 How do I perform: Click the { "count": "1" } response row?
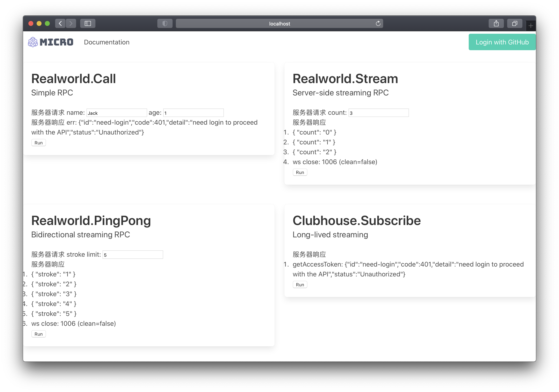(314, 142)
